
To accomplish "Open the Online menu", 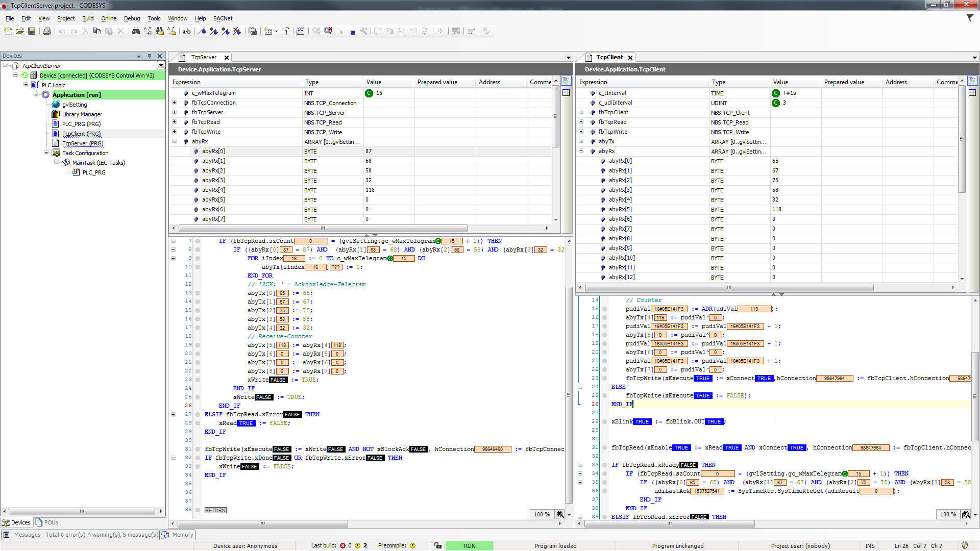I will click(x=109, y=18).
